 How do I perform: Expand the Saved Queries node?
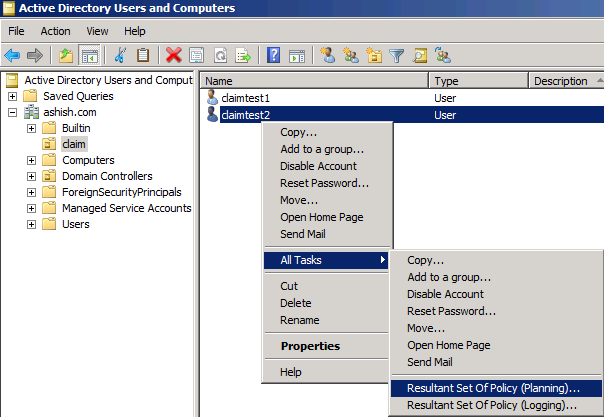12,96
